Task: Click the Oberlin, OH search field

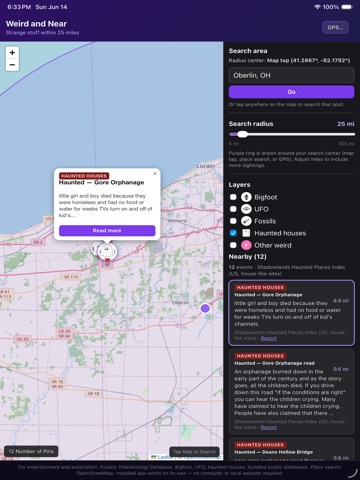Action: pyautogui.click(x=291, y=75)
